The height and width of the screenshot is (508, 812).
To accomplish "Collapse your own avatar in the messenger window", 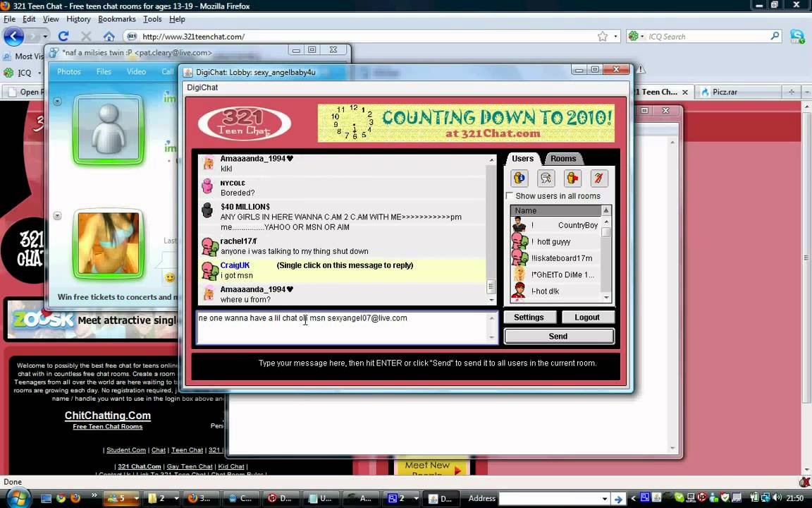I will [x=58, y=216].
